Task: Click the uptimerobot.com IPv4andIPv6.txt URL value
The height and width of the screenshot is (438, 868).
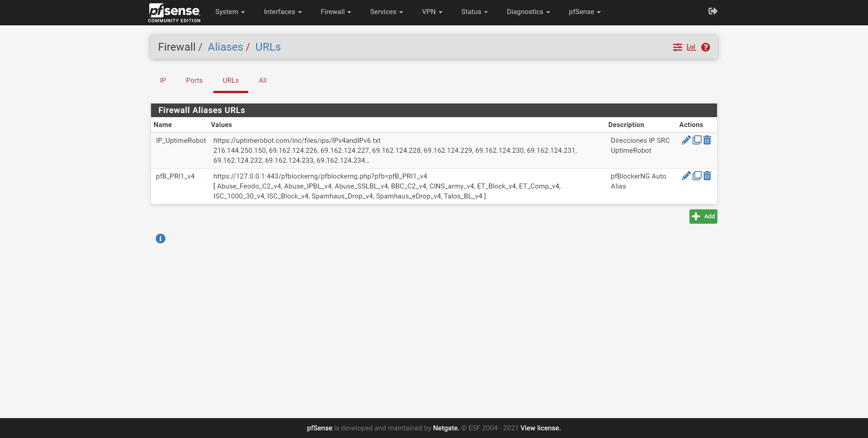Action: 297,141
